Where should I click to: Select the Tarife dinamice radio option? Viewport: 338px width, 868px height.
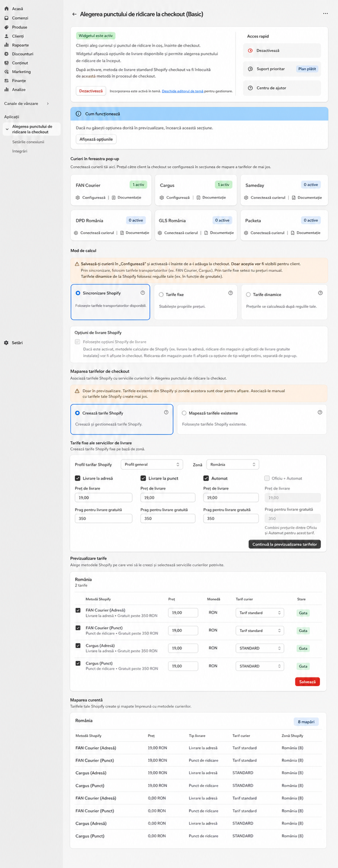coord(248,295)
